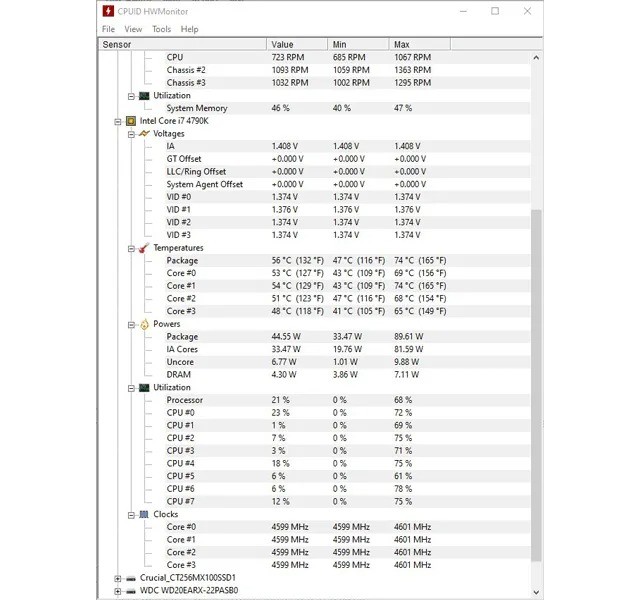Collapse the Utilization section above the Processor row
Image resolution: width=640 pixels, height=600 pixels.
click(131, 388)
